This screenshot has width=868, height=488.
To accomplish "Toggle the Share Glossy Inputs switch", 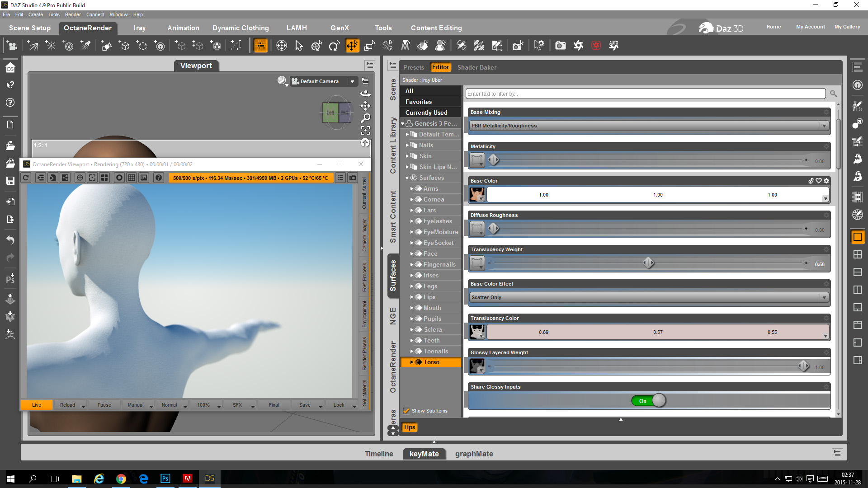I will click(x=649, y=401).
